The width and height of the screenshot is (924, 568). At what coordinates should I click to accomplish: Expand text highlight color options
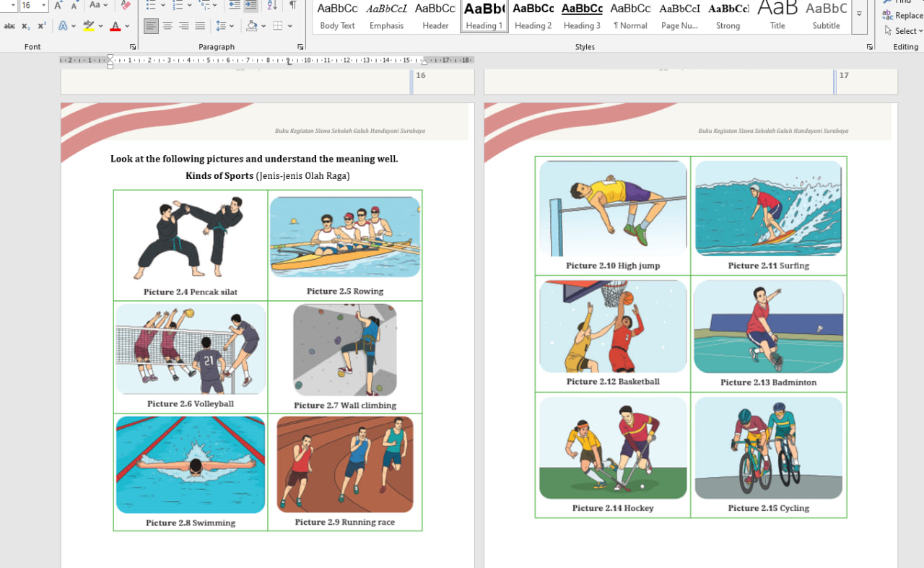point(100,26)
